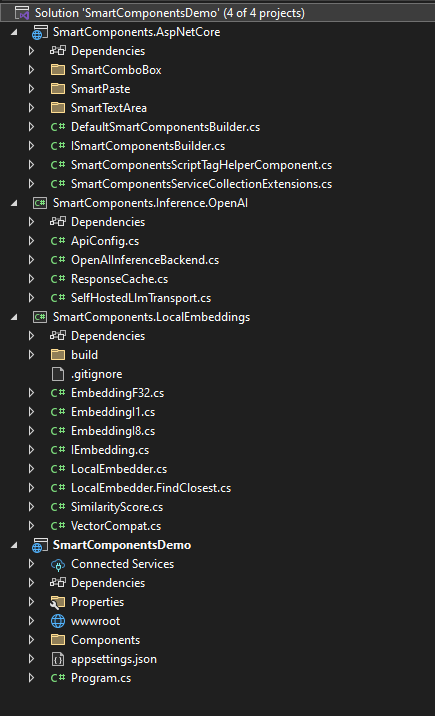Screen dimensions: 435x716
Task: Select SmartComponentsScriptTagHelperComponent.cs file
Action: click(x=201, y=165)
